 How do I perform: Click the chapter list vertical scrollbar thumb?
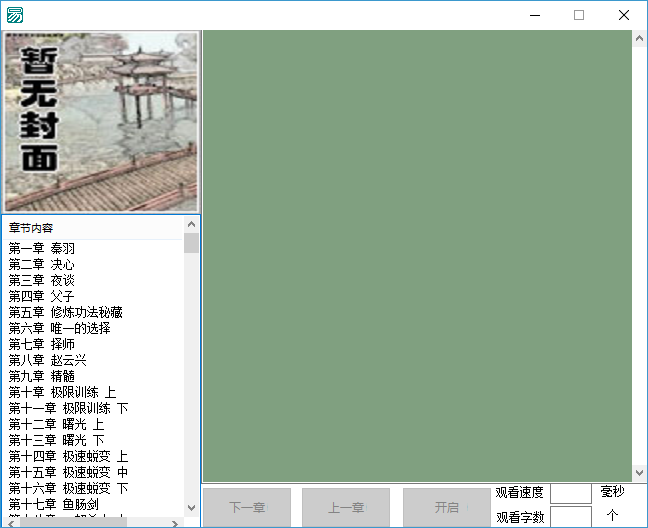click(191, 243)
